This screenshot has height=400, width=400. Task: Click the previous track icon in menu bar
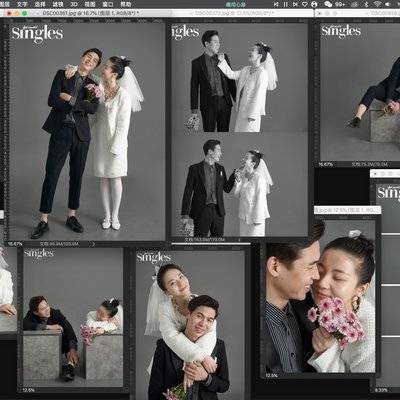coord(276,4)
